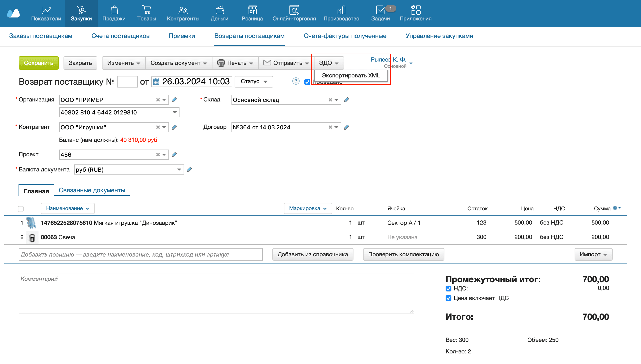The image size is (641, 364).
Task: Expand the Статус dropdown
Action: [x=254, y=82]
